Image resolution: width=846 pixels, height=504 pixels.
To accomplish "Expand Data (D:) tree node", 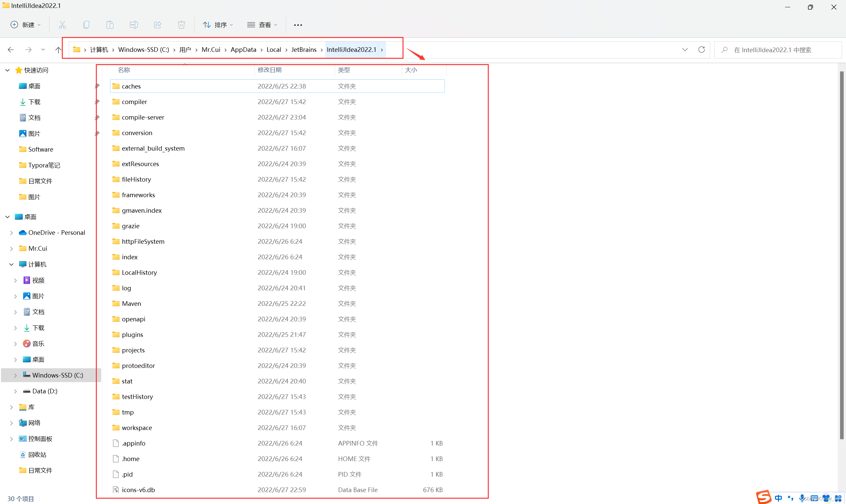I will pyautogui.click(x=15, y=391).
